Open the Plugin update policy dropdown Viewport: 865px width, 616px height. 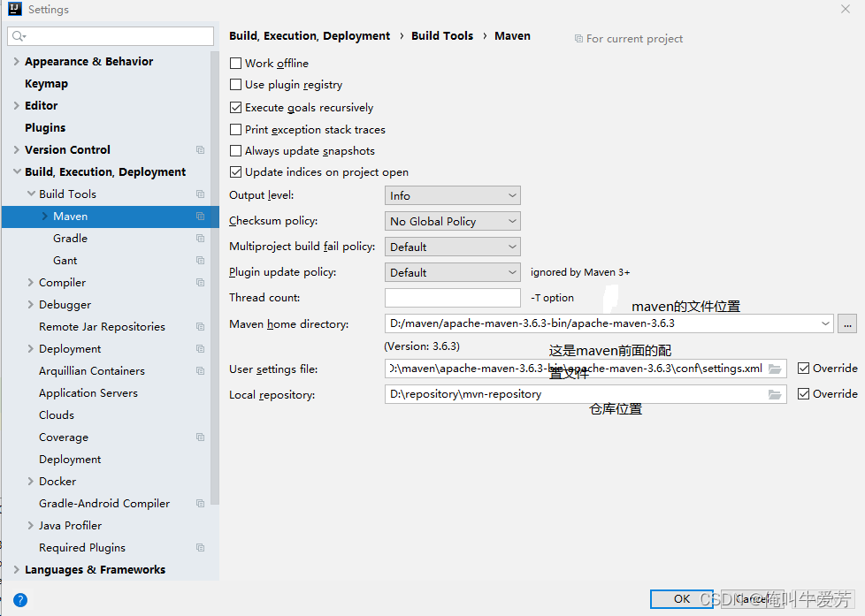[452, 272]
